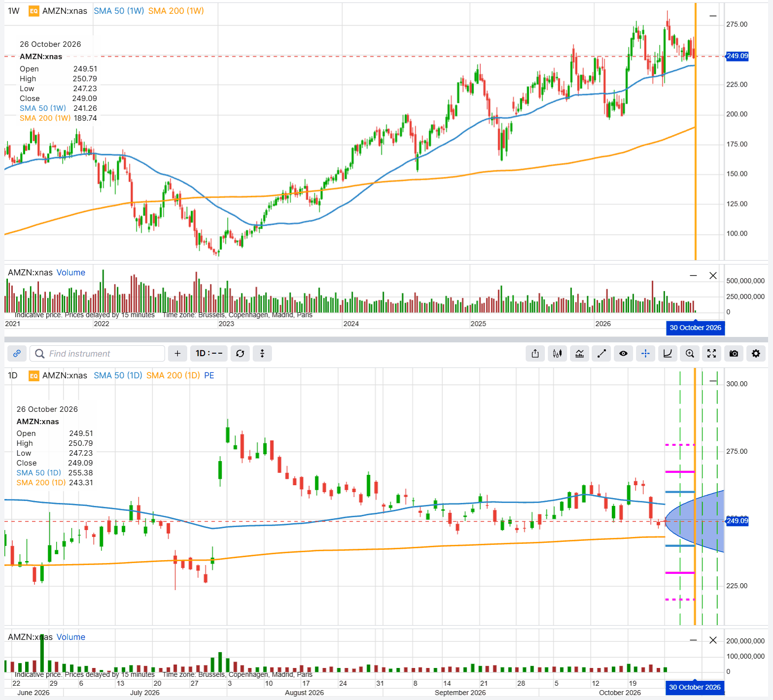Click the fullscreen expand icon
The image size is (773, 700).
711,354
